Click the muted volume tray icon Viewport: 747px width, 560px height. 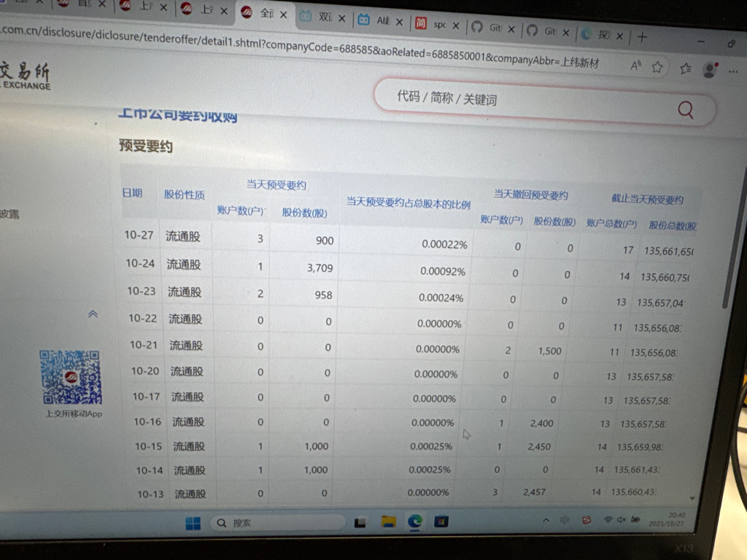point(622,519)
